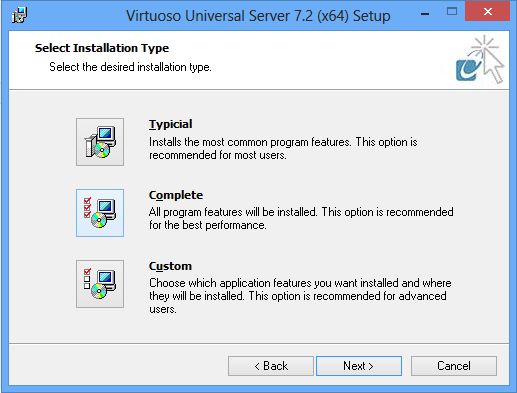
Task: Proceed with the Next button
Action: pyautogui.click(x=359, y=366)
